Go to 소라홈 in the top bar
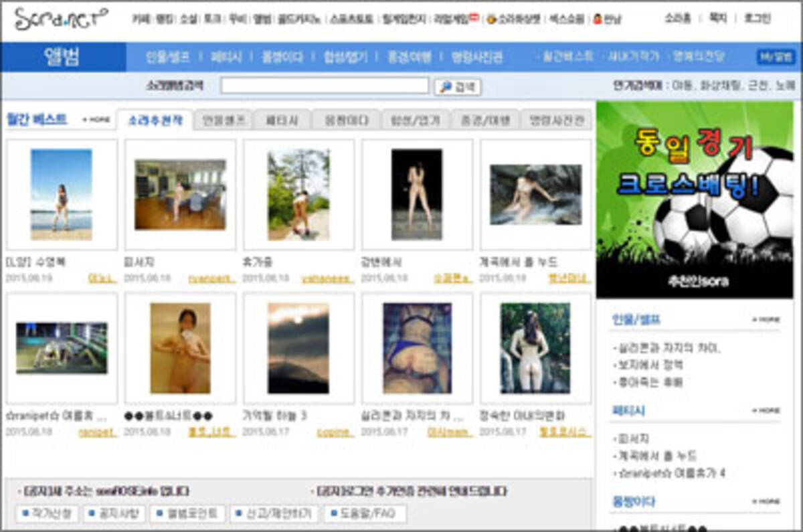Screen dimensions: 803x532 [677, 19]
